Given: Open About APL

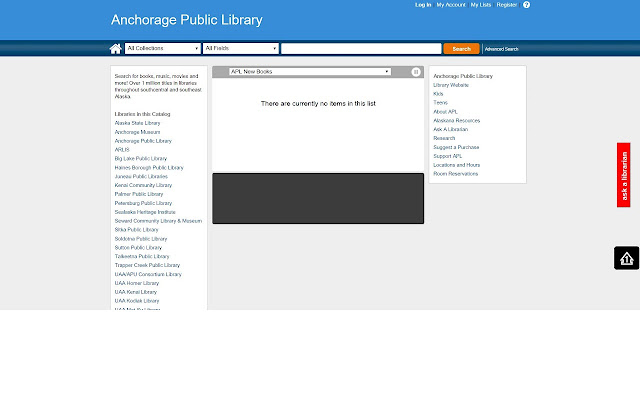Looking at the screenshot, I should click(445, 112).
